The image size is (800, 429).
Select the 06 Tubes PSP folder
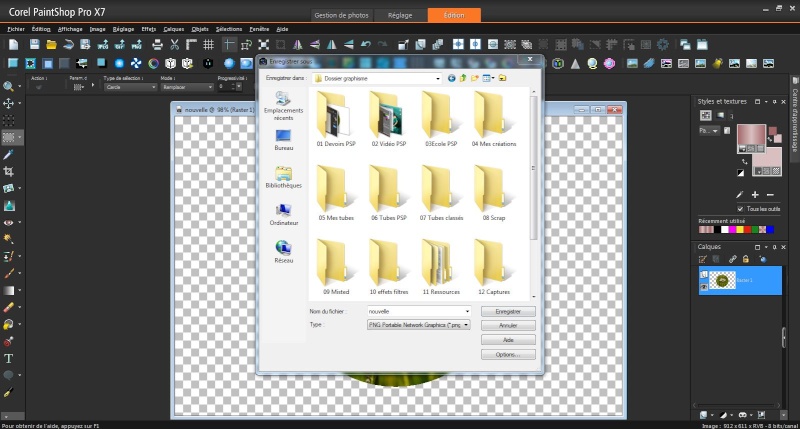click(388, 193)
